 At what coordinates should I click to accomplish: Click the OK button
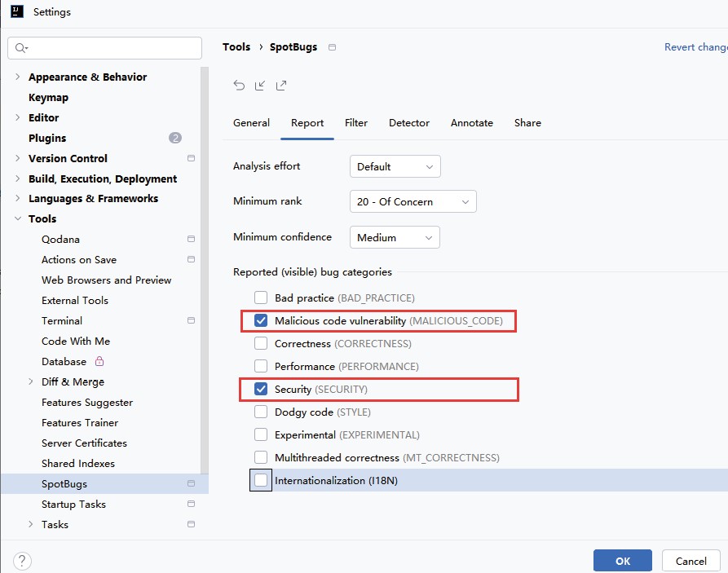point(623,561)
